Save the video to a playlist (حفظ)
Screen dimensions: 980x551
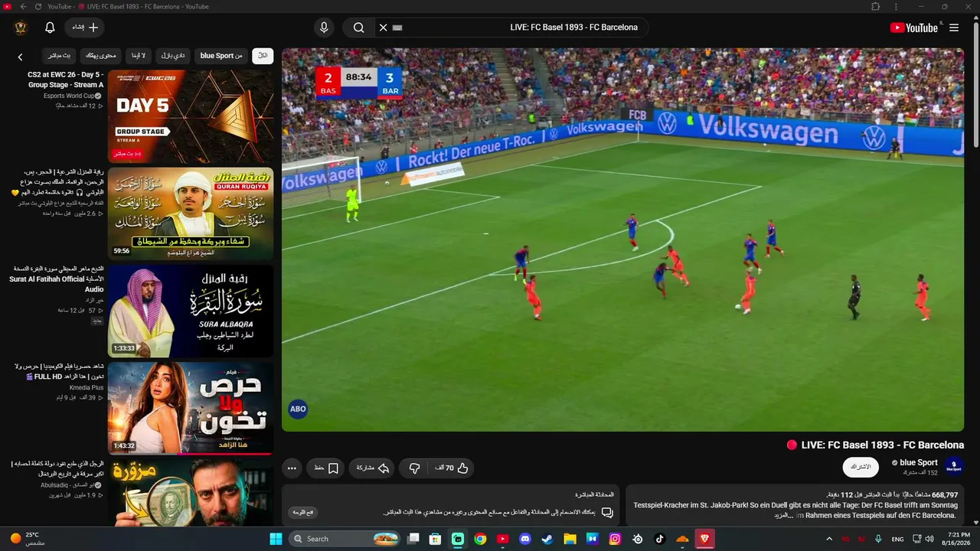(326, 468)
